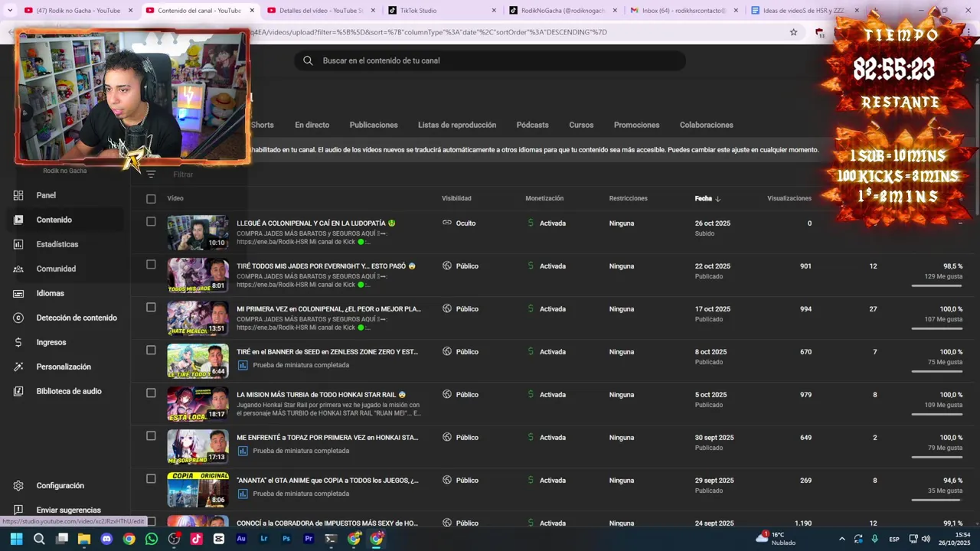This screenshot has height=551, width=980.
Task: Open thumbnail of 'ME ENFRENTÉ a TOPAZ' video
Action: (x=198, y=447)
